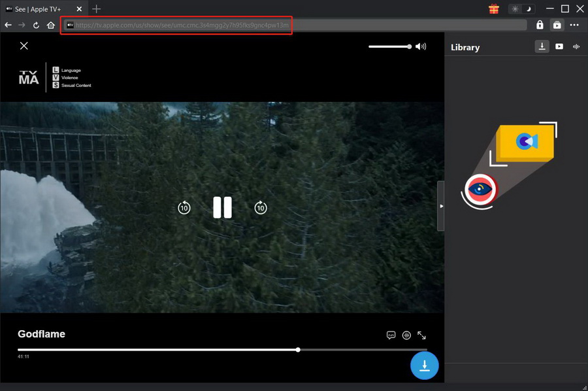
Task: Select the Library video tab
Action: coord(559,46)
